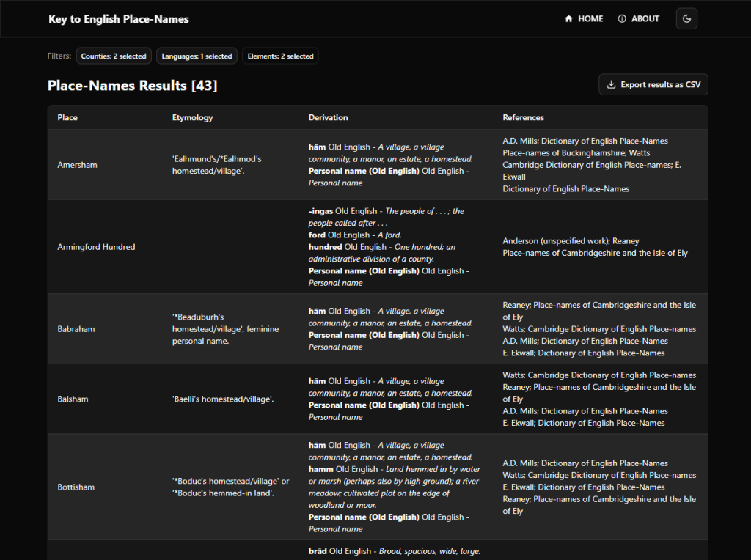Click the home icon in the navbar
The height and width of the screenshot is (560, 751).
tap(568, 19)
